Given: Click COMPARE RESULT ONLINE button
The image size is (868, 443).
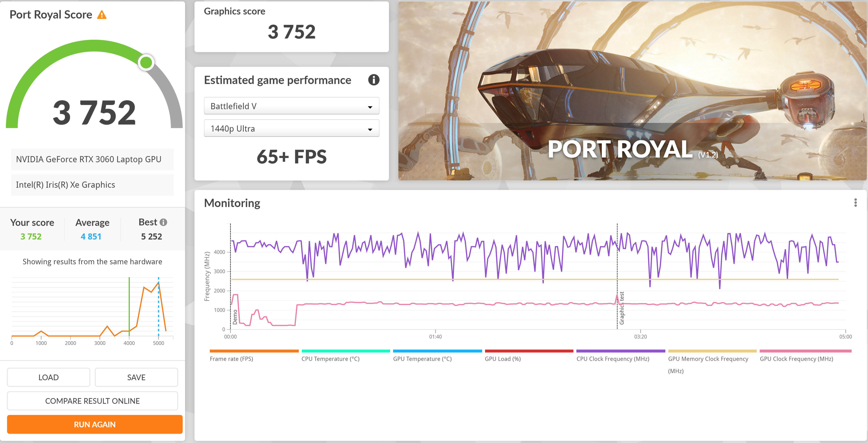Looking at the screenshot, I should [92, 401].
